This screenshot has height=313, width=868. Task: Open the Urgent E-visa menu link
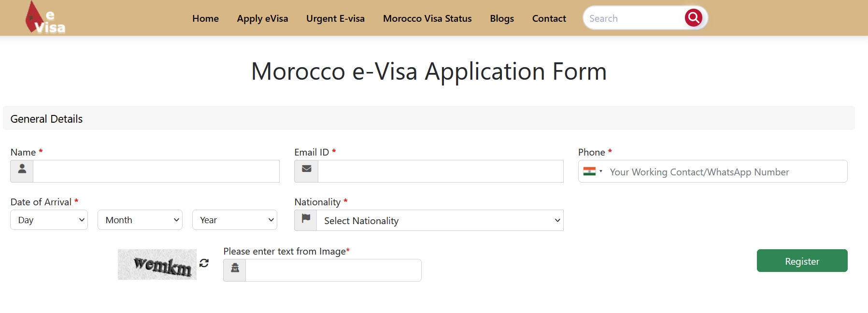tap(335, 18)
